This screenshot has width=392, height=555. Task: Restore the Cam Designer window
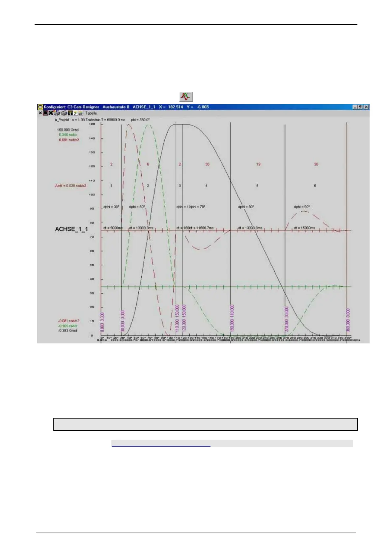[361, 107]
